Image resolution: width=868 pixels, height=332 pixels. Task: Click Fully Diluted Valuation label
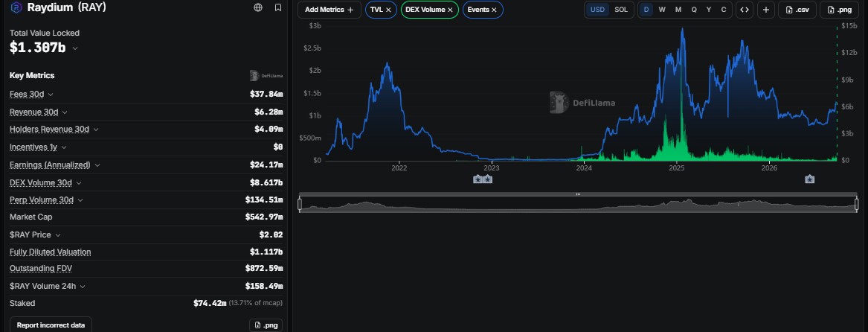point(51,252)
